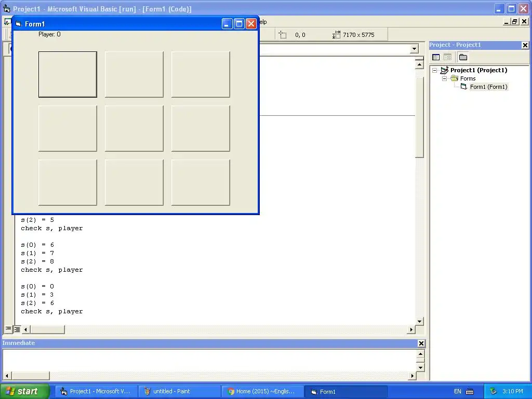Click the bottom-left game square in Form1
Viewport: 532px width, 399px height.
point(68,182)
